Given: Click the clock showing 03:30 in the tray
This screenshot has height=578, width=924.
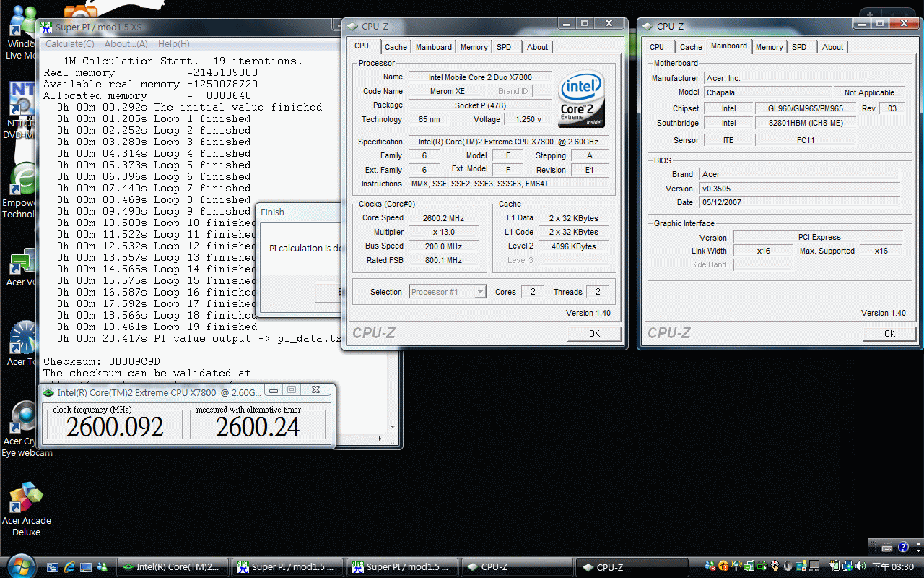Looking at the screenshot, I should pyautogui.click(x=894, y=567).
